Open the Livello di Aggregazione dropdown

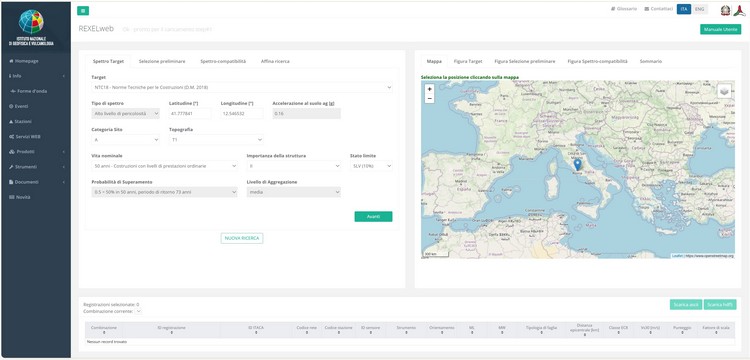294,192
